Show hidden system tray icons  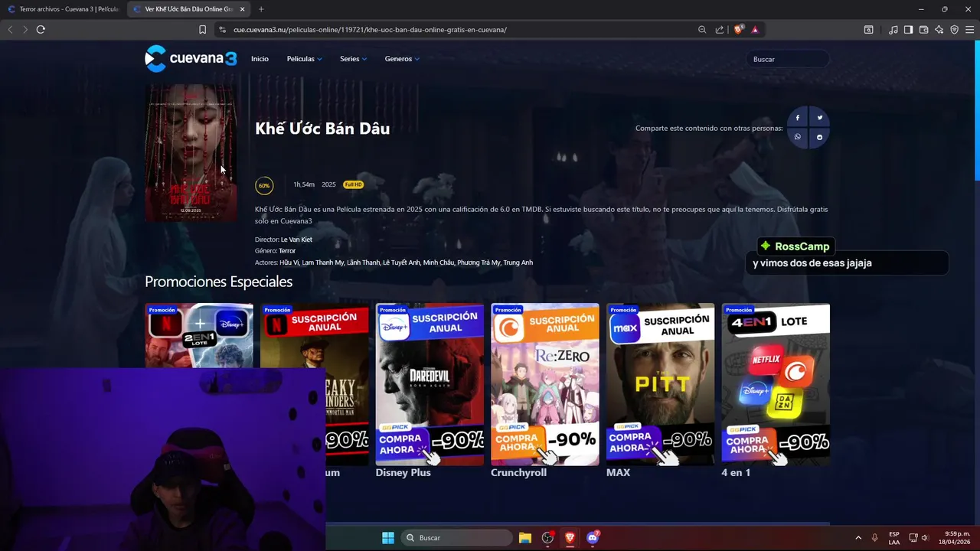[858, 538]
